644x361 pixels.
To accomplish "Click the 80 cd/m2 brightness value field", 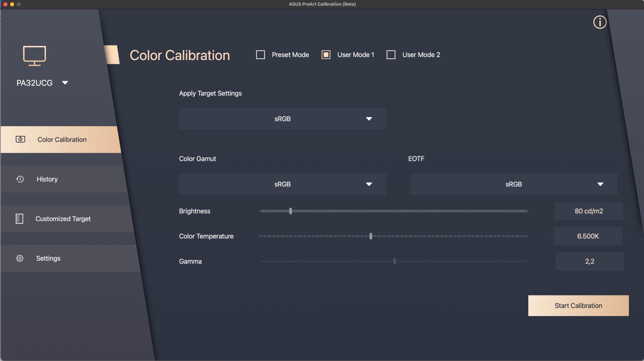I will click(x=589, y=211).
